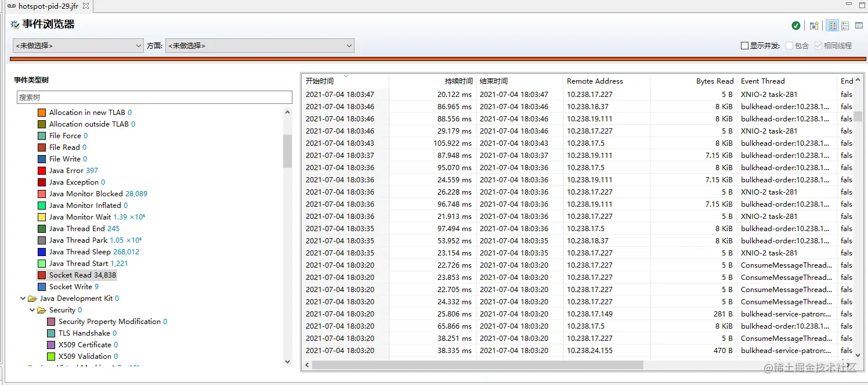Sort by 开始时间 column header
Image resolution: width=868 pixels, height=385 pixels.
tap(345, 81)
